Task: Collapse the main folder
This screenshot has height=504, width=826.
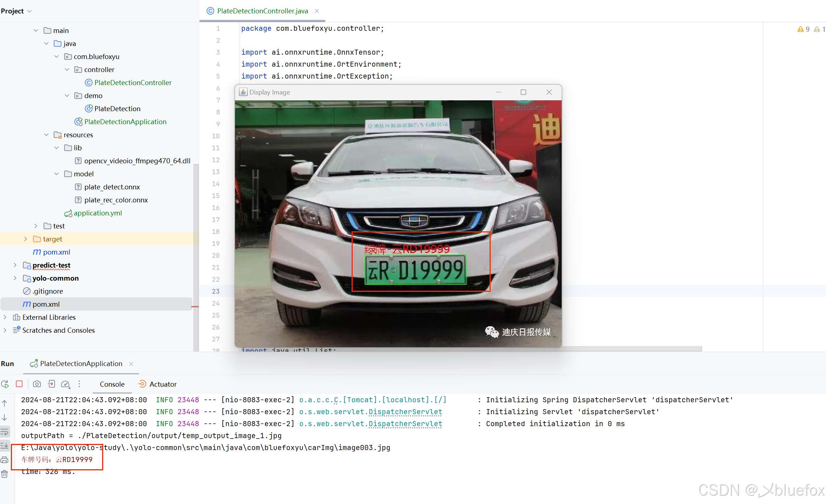Action: coord(36,30)
